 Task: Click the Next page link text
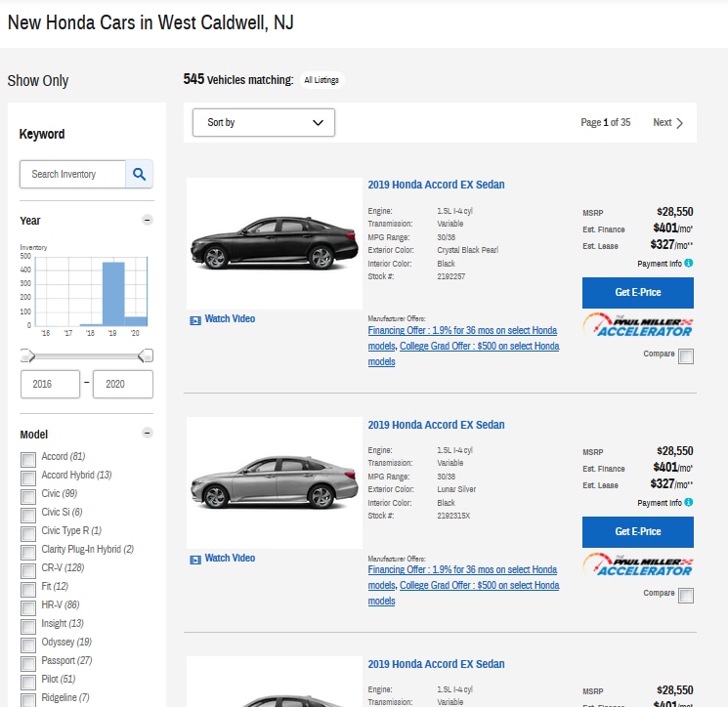coord(663,122)
